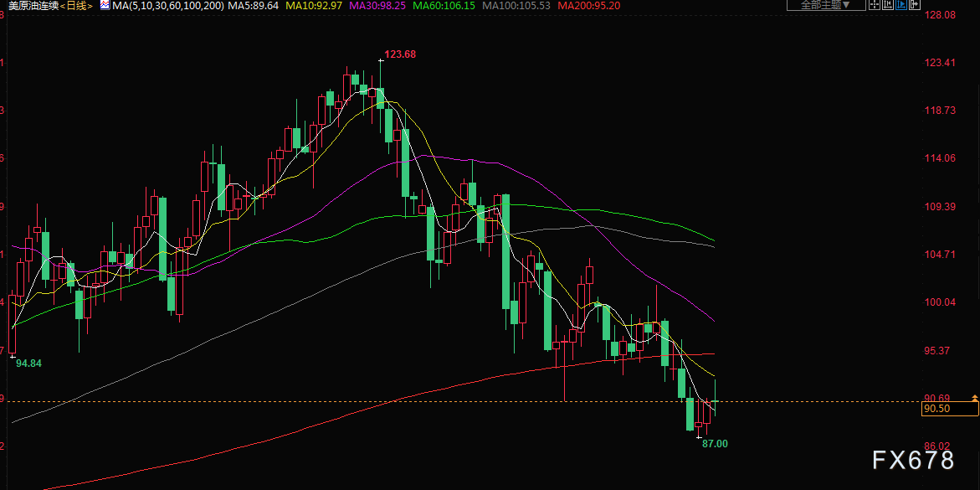Click the 114.06 price axis label
Screen dimensions: 980x490
939,158
